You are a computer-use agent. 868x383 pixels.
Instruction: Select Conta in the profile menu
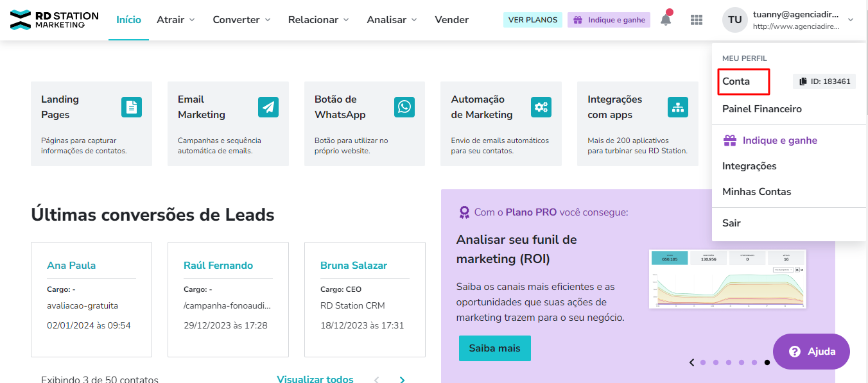tap(736, 81)
